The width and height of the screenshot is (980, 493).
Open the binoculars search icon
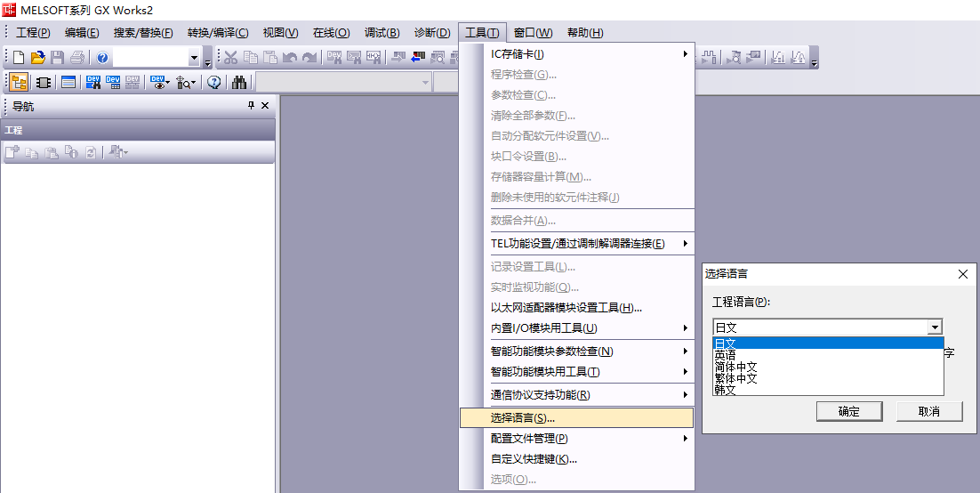(x=239, y=83)
